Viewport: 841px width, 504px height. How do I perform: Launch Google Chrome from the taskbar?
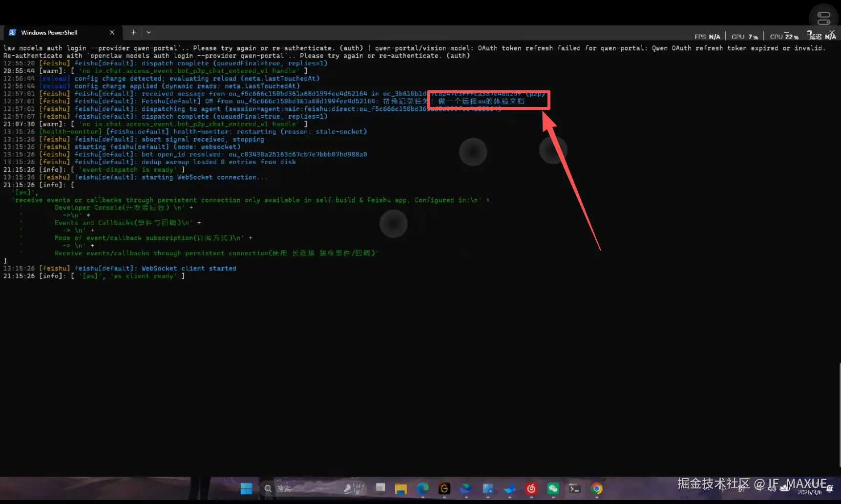tap(597, 488)
